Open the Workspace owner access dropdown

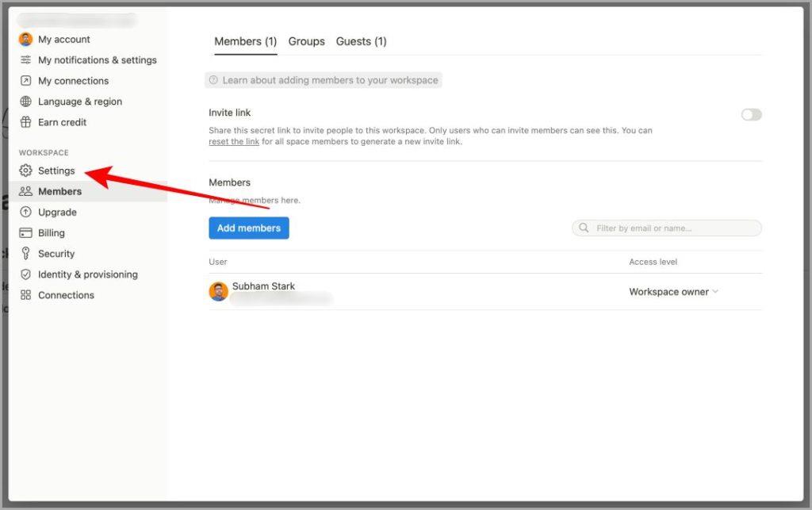[674, 292]
